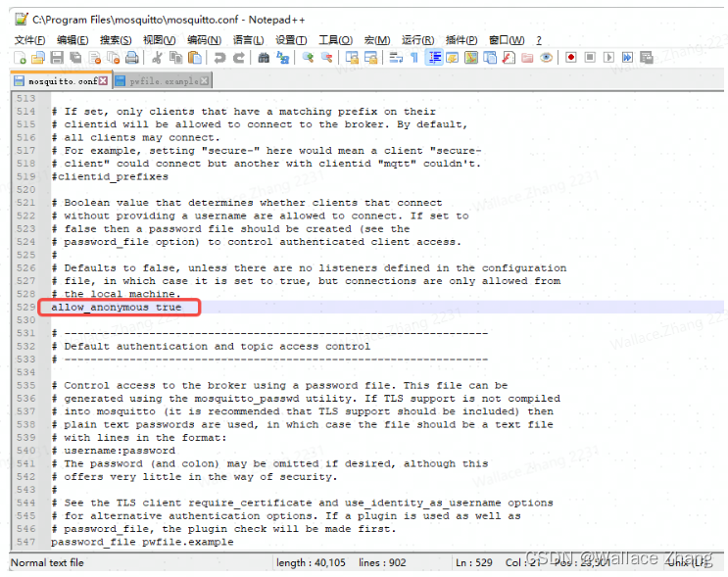Click the New file toolbar icon
This screenshot has width=728, height=577.
(x=20, y=58)
